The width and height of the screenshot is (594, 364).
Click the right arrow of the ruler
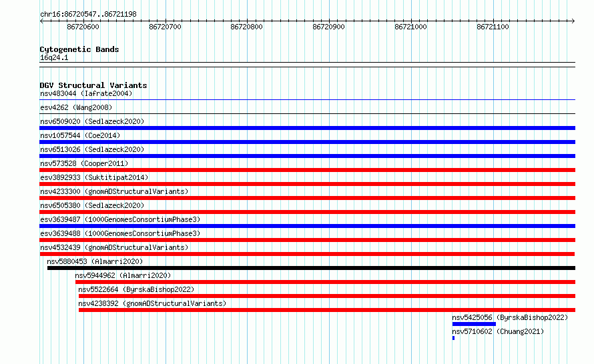coord(573,21)
